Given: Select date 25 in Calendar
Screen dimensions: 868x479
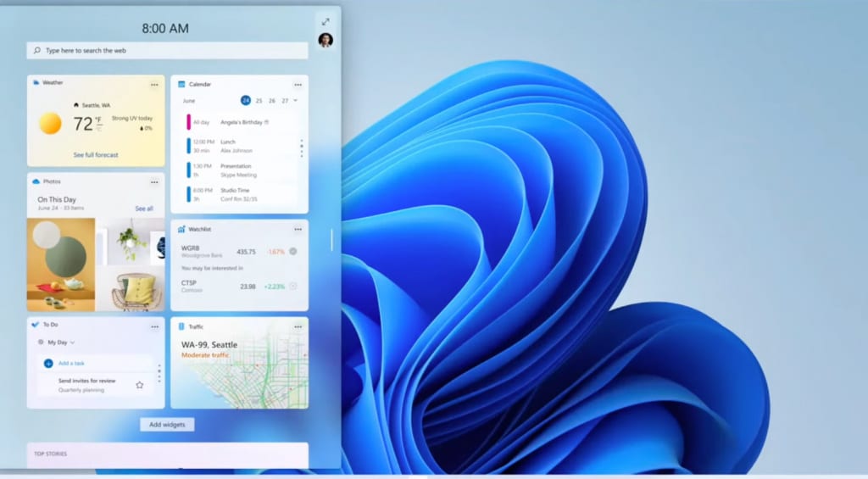Looking at the screenshot, I should pos(259,101).
